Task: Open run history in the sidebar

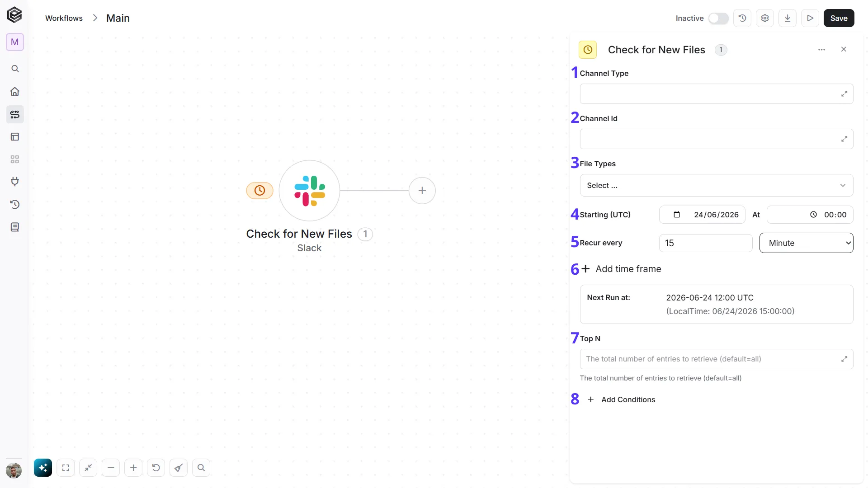Action: [x=15, y=204]
